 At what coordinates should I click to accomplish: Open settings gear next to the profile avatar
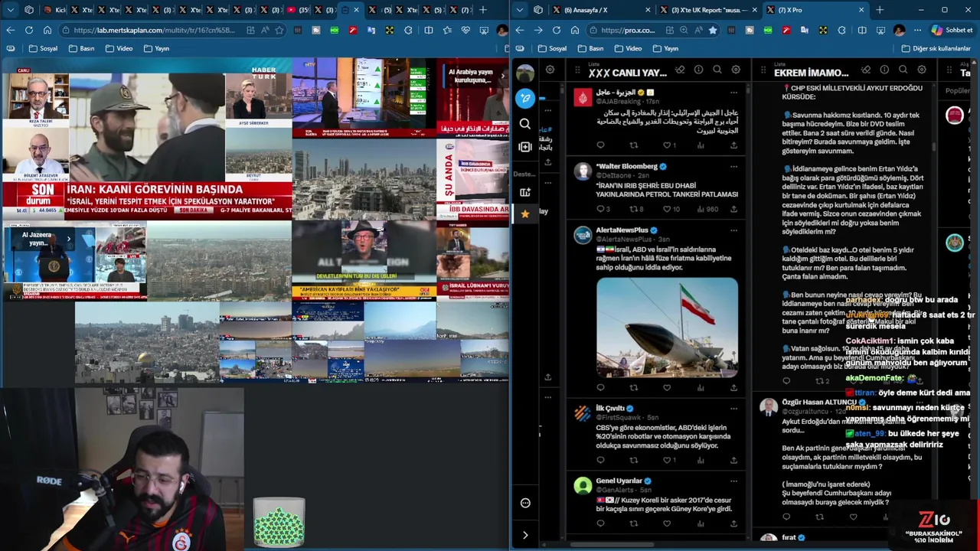tap(550, 70)
